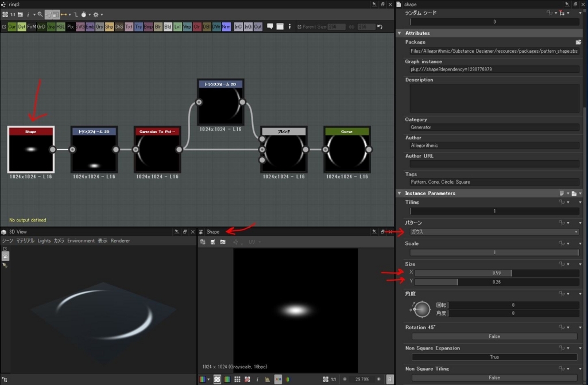
Task: Insert a Directional Warp node via DWr
Action: 216,26
